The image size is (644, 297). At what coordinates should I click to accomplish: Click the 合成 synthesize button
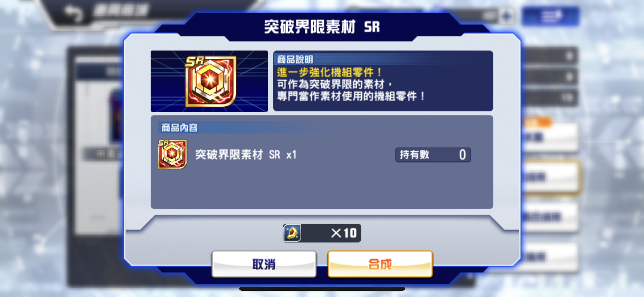(380, 264)
